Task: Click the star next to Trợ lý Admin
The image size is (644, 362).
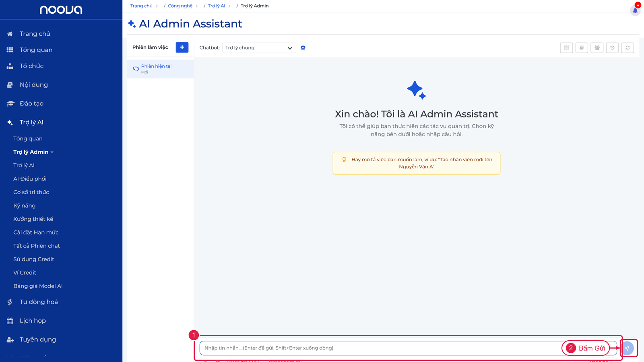Action: (x=52, y=152)
